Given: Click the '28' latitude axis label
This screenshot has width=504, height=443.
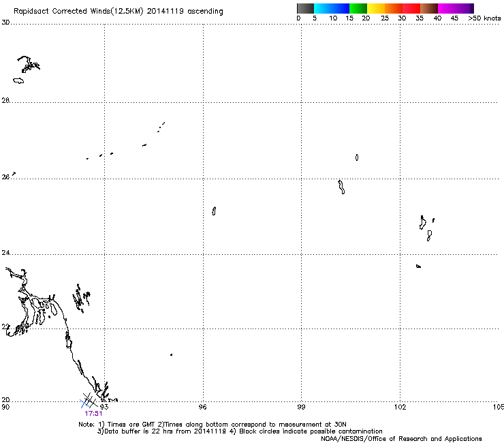Looking at the screenshot, I should (5, 100).
